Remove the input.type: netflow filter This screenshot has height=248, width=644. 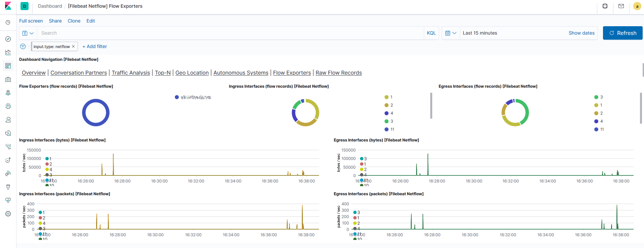[73, 46]
